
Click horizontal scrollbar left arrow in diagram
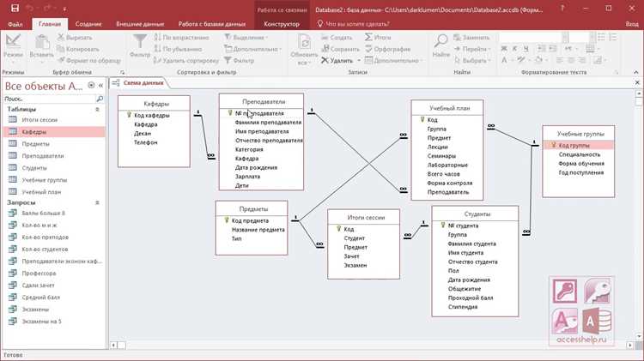tap(113, 346)
